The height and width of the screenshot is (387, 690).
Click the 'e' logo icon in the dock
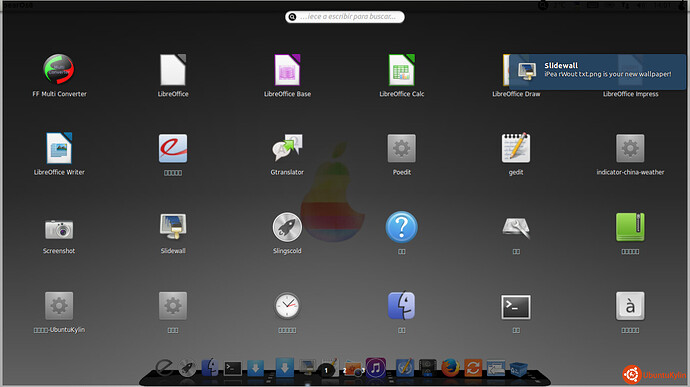click(164, 367)
